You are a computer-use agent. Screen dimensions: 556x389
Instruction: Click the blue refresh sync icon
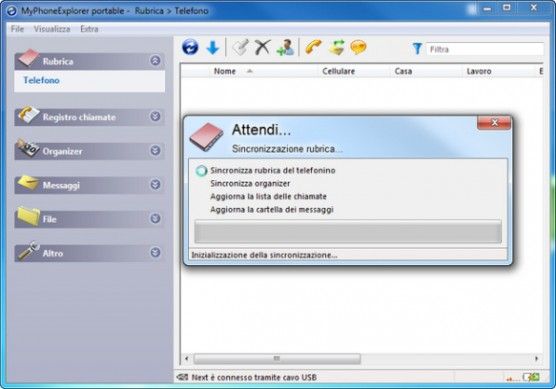pyautogui.click(x=190, y=47)
